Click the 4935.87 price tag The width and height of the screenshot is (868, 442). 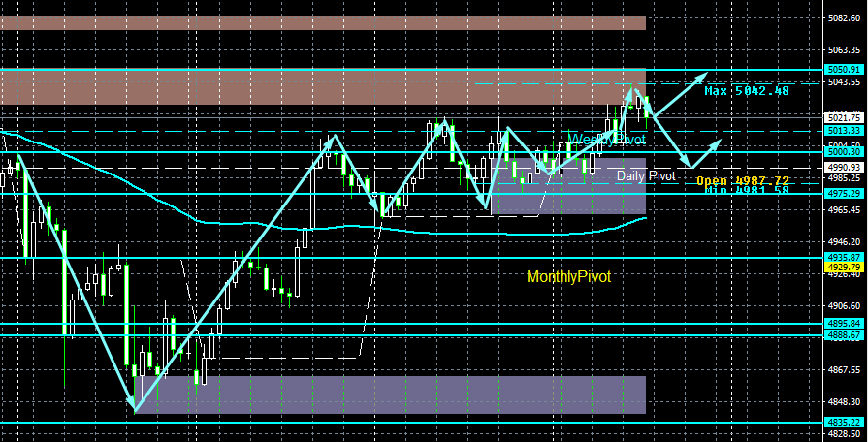point(845,257)
